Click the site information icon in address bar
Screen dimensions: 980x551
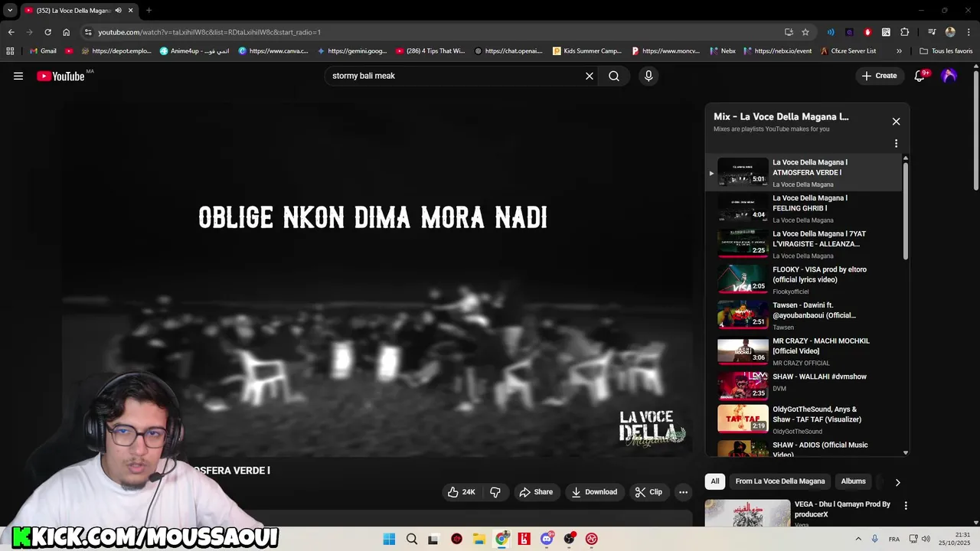[x=88, y=32]
